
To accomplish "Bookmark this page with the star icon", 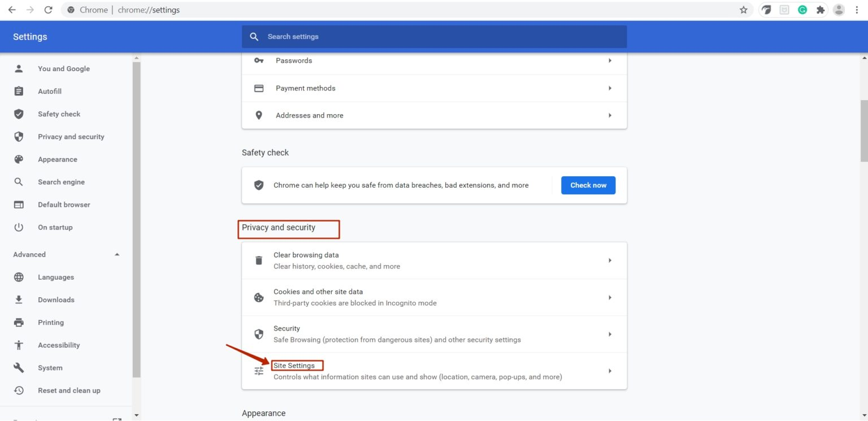I will 744,10.
